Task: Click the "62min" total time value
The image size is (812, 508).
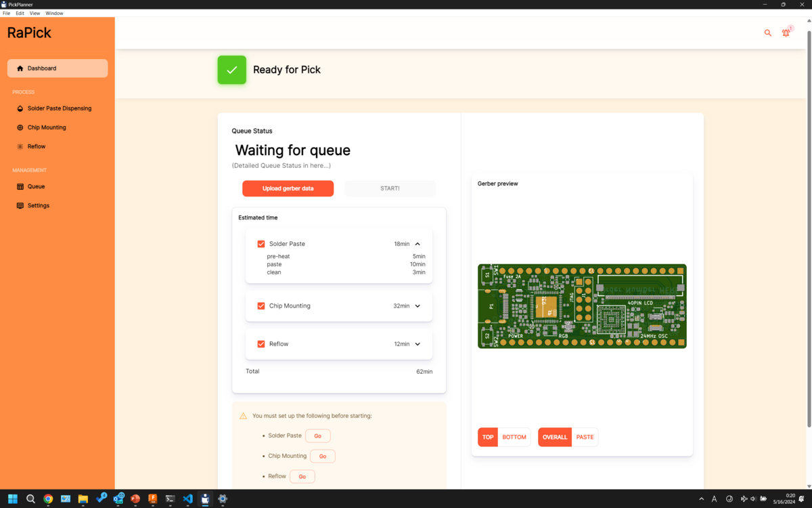Action: pyautogui.click(x=424, y=372)
